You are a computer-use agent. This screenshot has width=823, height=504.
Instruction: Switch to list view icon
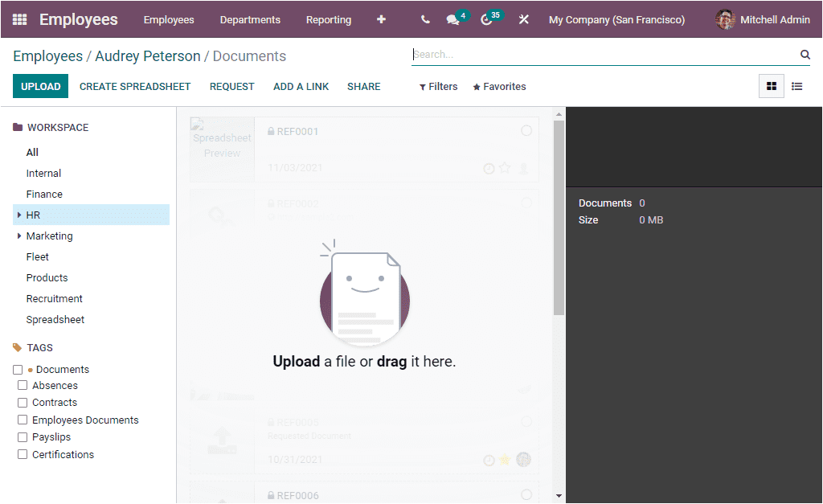[796, 85]
